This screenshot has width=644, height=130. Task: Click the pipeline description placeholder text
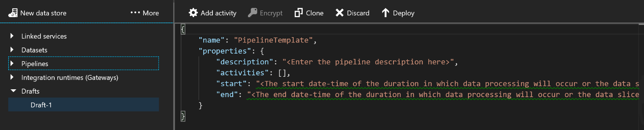(x=368, y=62)
